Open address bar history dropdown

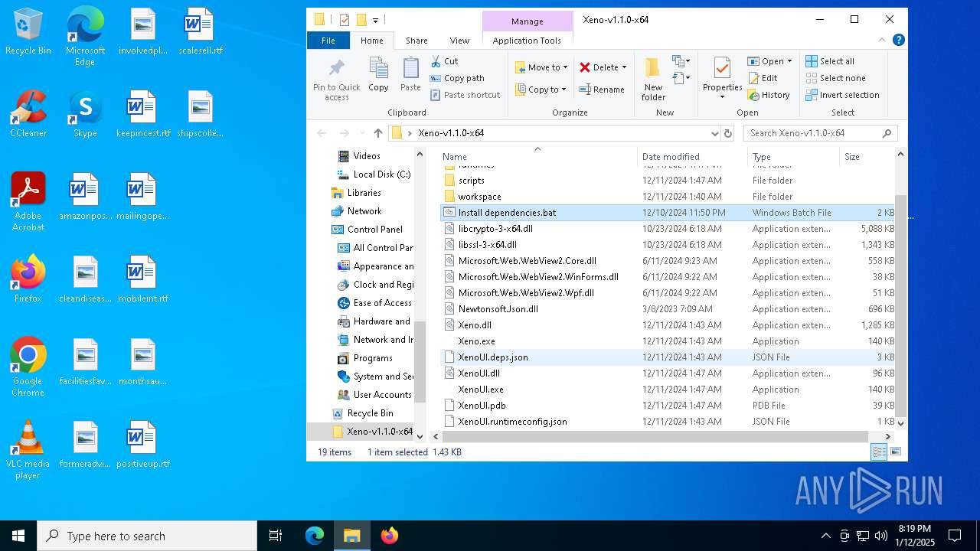pos(715,133)
